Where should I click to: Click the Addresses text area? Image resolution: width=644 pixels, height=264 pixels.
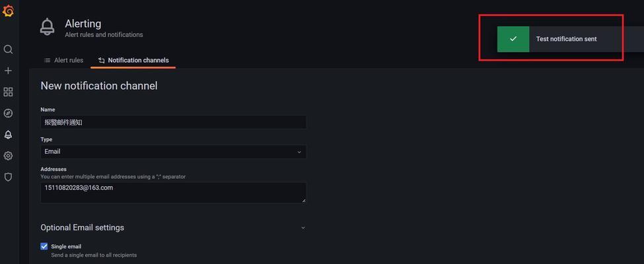pyautogui.click(x=173, y=193)
